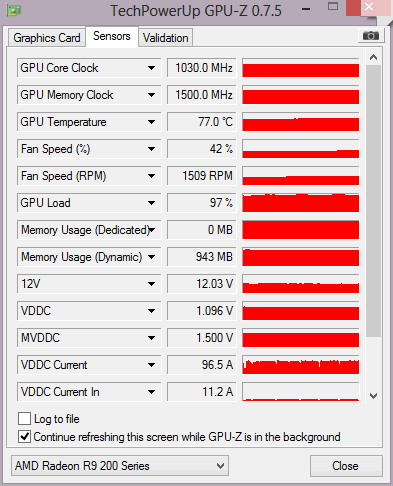Click the scroll up arrow in sensor list
The image size is (393, 486).
pyautogui.click(x=373, y=57)
